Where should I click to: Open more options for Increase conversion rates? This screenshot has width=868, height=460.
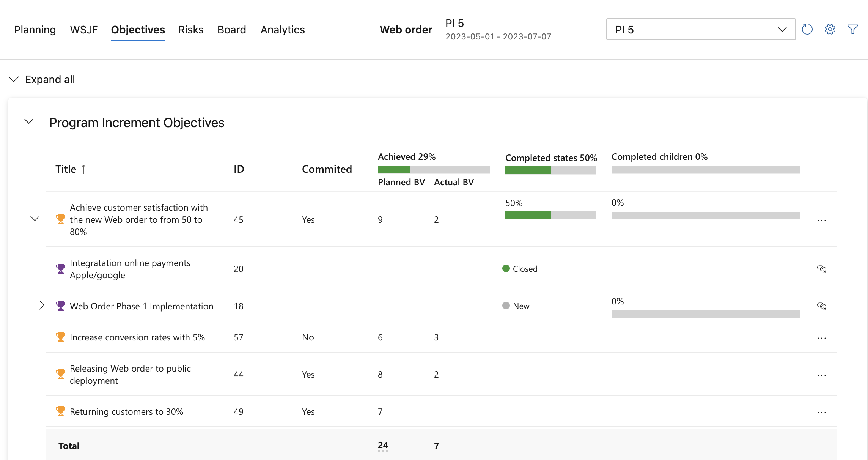tap(821, 338)
